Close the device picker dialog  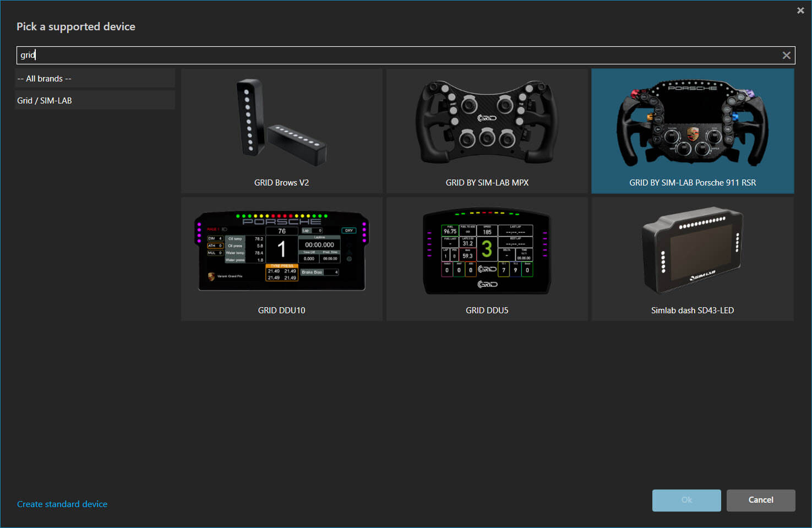[800, 10]
